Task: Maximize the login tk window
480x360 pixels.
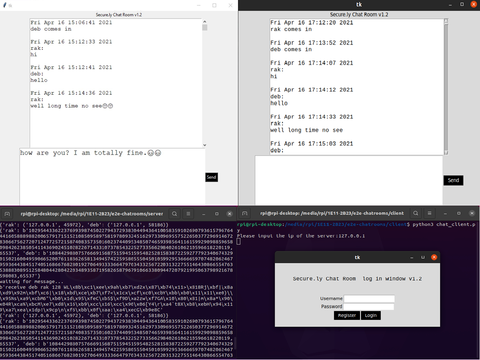Action: coord(423,257)
